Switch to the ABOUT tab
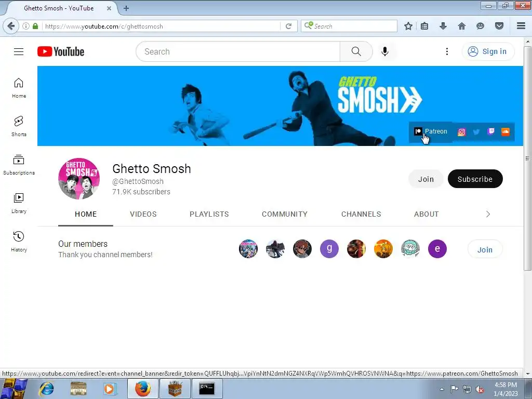Viewport: 532px width, 399px height. [x=426, y=214]
